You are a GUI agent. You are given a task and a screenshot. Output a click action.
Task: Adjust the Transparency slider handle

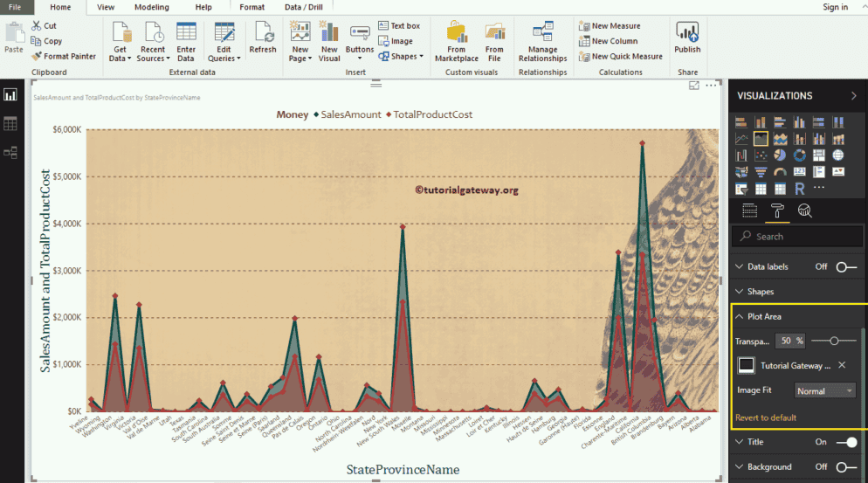click(834, 342)
